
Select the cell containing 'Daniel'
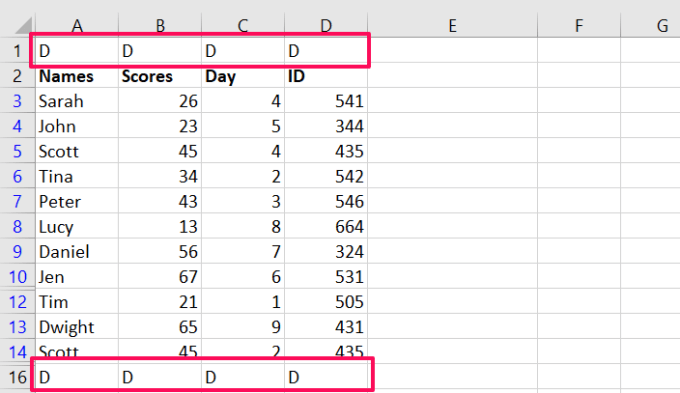(x=77, y=252)
